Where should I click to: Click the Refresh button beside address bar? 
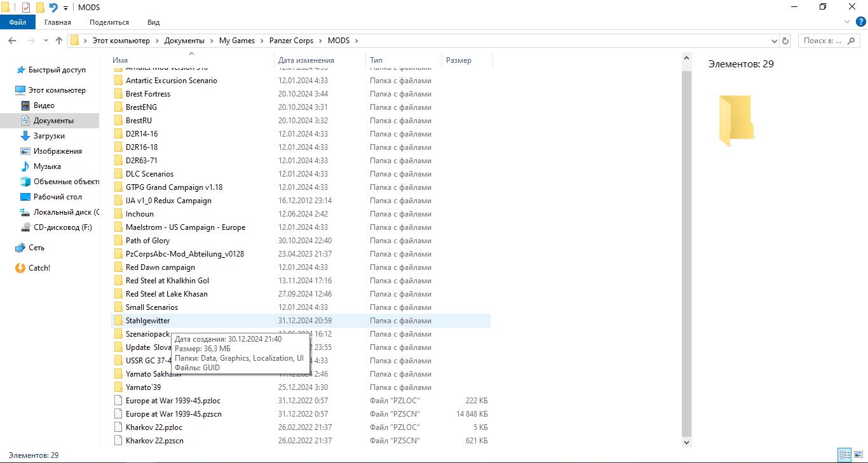click(785, 41)
